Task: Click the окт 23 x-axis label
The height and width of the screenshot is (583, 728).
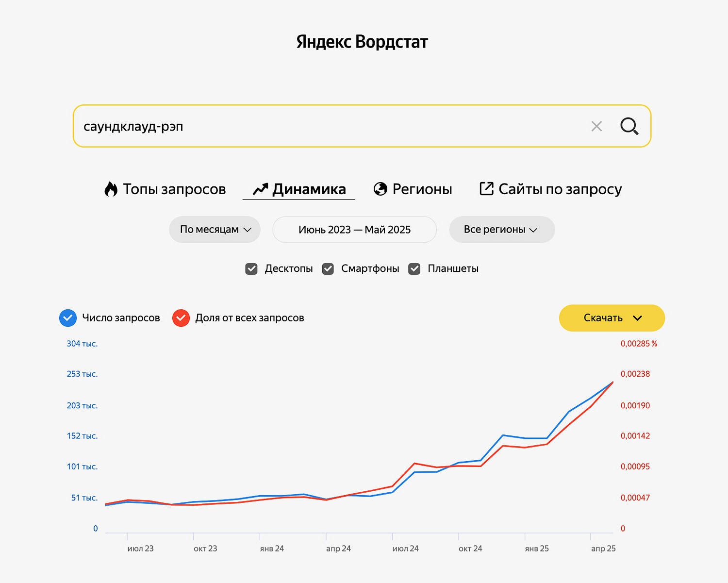Action: pos(205,549)
